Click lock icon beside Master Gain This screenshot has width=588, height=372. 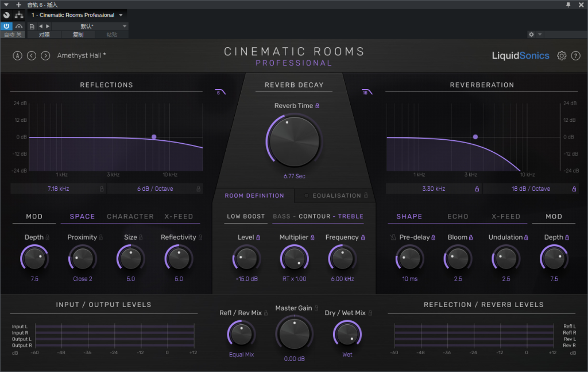click(x=316, y=308)
